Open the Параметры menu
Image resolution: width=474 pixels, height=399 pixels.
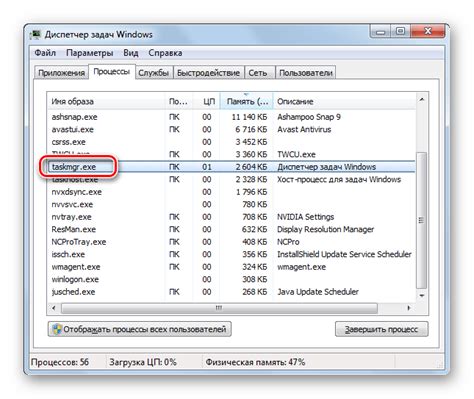90,53
